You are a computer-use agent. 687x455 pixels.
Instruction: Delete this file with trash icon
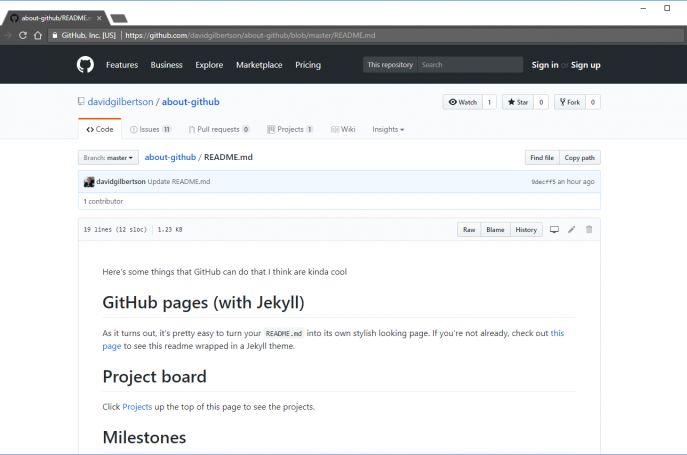[589, 230]
